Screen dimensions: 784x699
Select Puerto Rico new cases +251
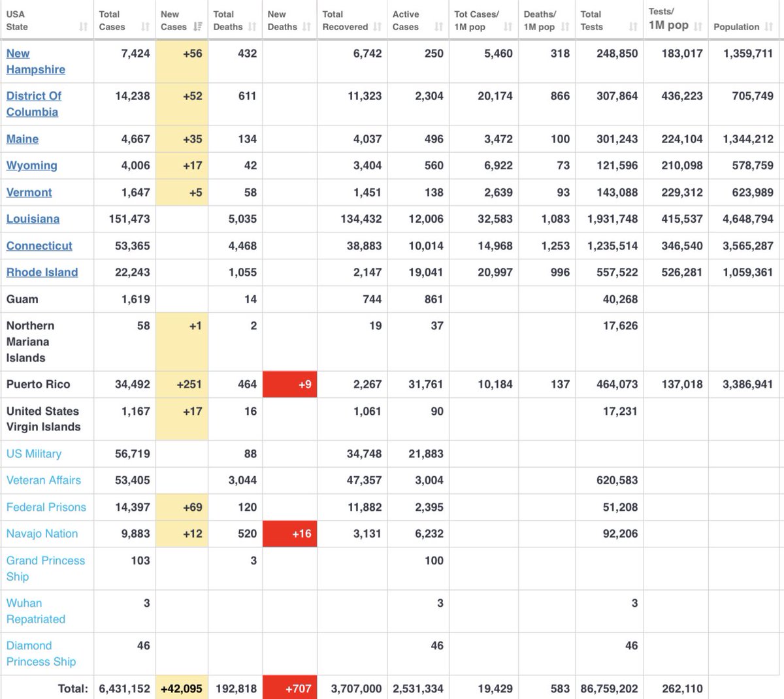tap(182, 384)
